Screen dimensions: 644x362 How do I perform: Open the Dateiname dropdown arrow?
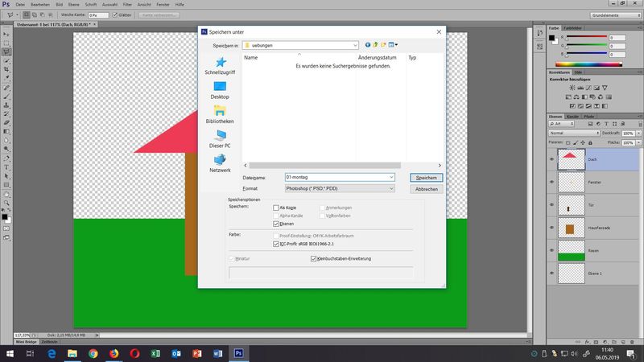(x=391, y=177)
